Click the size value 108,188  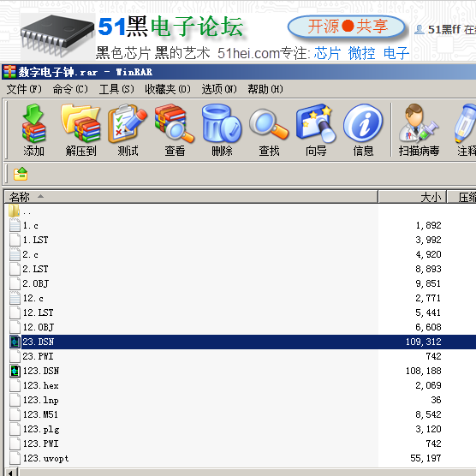point(424,371)
